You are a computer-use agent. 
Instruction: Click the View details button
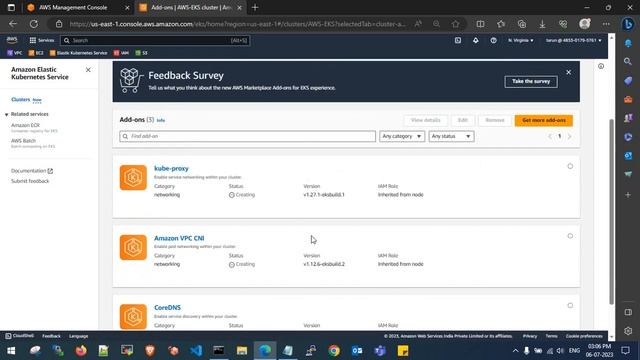(425, 120)
